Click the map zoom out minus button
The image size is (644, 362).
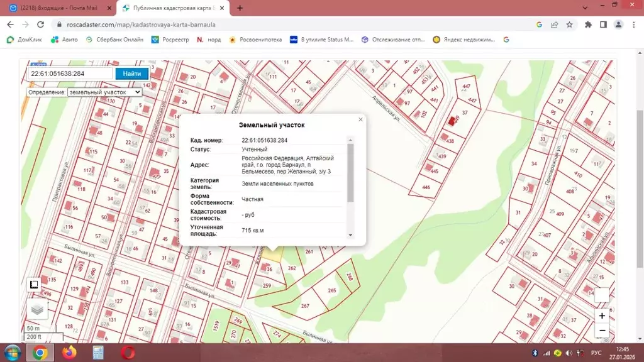pos(602,331)
